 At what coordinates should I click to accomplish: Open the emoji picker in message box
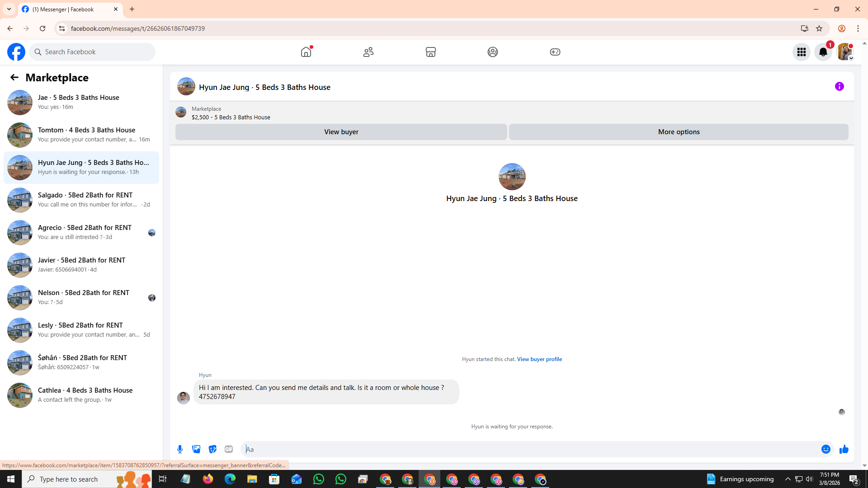pos(826,449)
